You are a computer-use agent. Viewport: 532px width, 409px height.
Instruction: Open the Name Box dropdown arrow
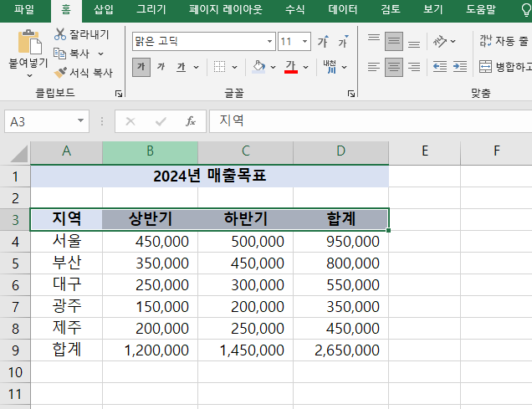(x=80, y=120)
